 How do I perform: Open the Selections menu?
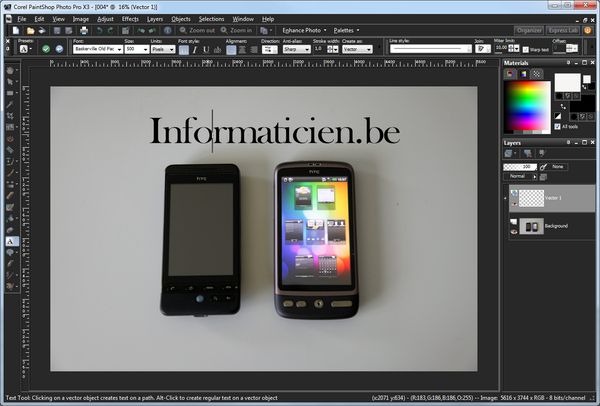[x=211, y=19]
